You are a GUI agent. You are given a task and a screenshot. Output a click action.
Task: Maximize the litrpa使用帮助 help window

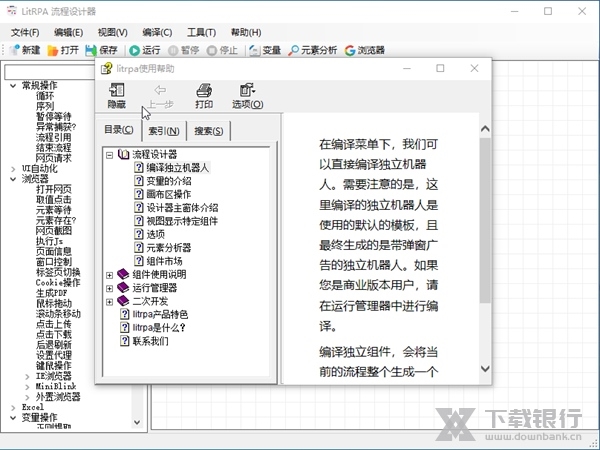440,68
